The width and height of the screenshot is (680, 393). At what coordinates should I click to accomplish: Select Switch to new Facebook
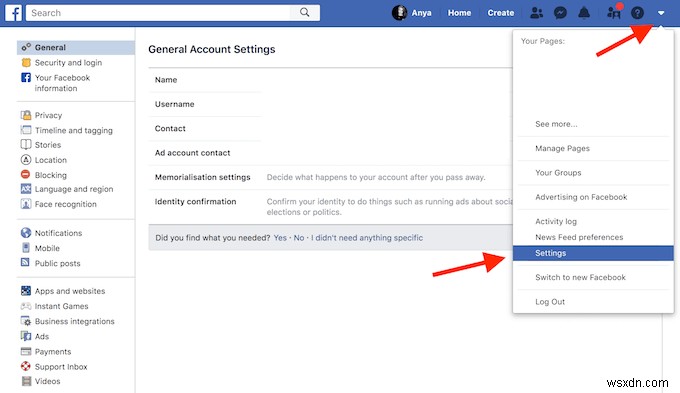(x=580, y=277)
